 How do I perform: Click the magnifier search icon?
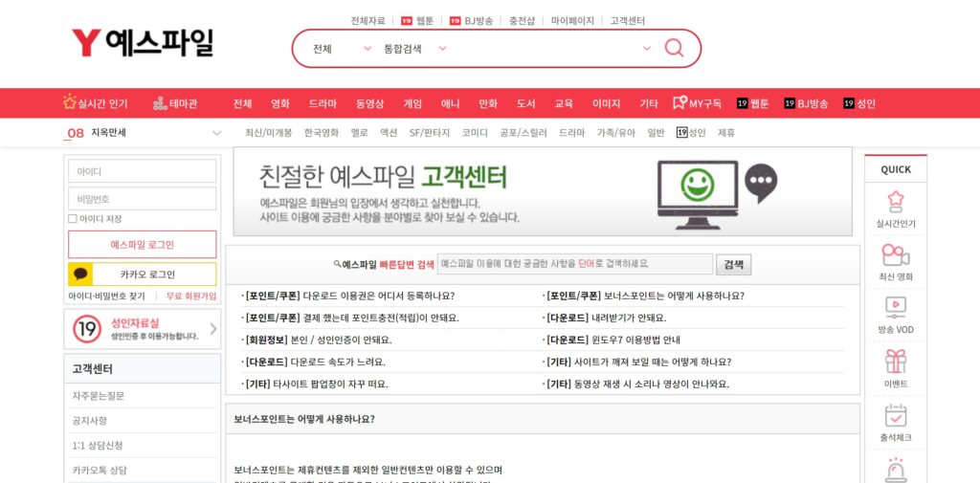click(674, 48)
